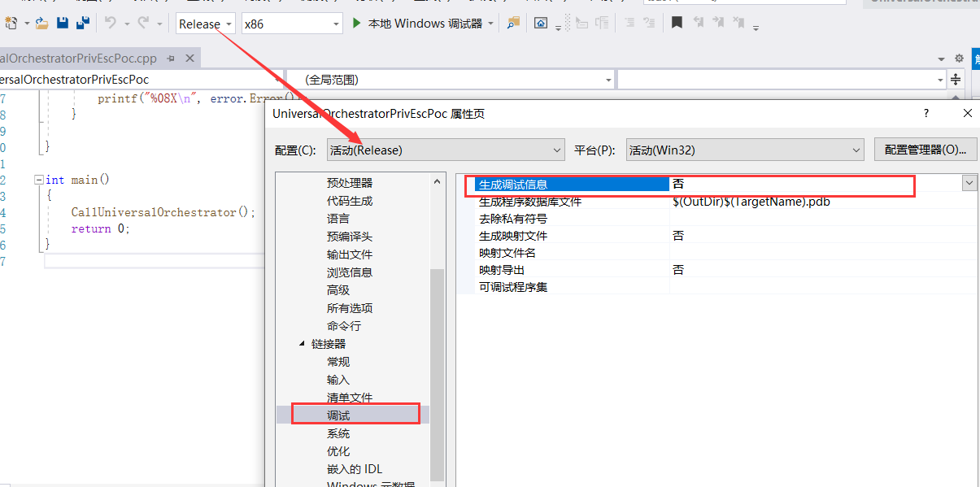The image size is (980, 487).
Task: Select 预处理器 in the property tree
Action: point(350,183)
